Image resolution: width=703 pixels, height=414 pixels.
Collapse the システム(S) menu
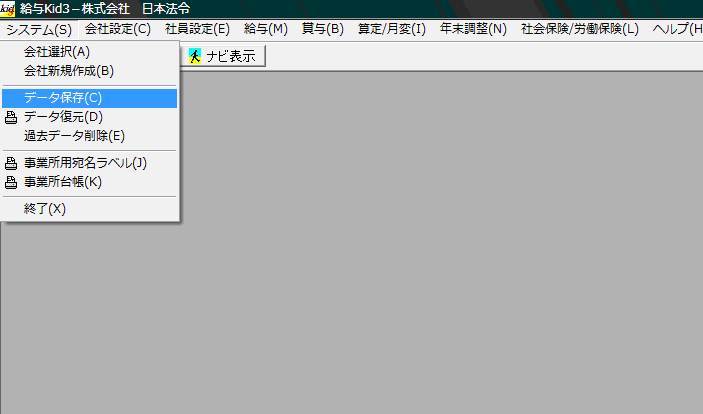pos(39,30)
